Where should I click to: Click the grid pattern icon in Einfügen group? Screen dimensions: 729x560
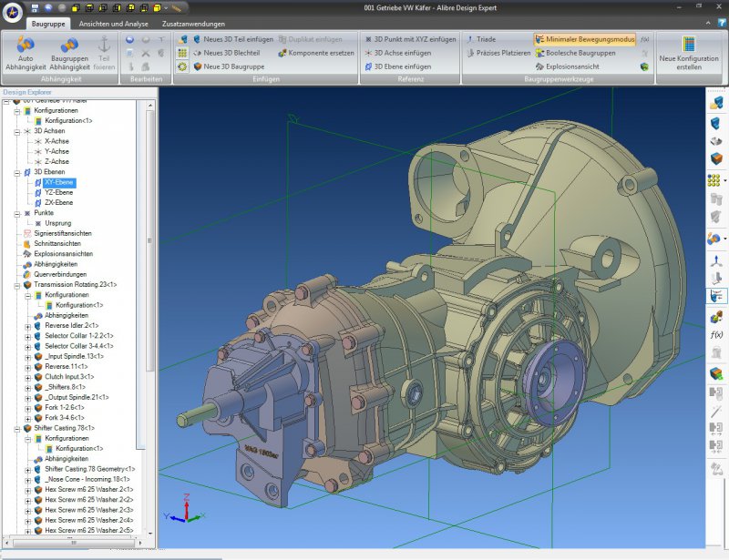coord(182,53)
